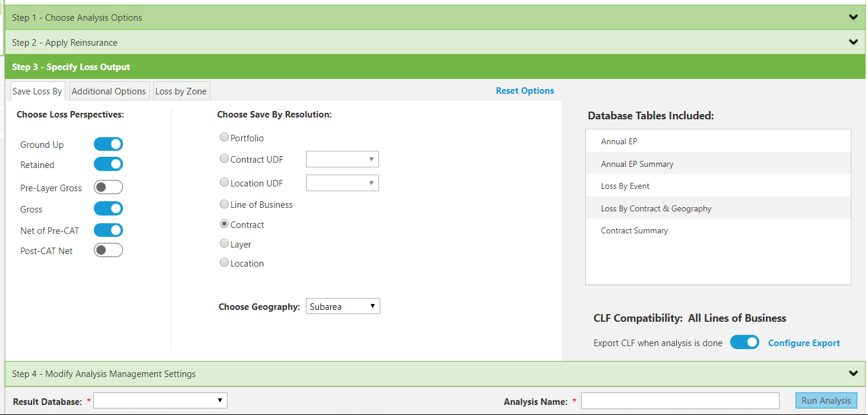868x415 pixels.
Task: Switch to Additional Options tab
Action: [109, 91]
